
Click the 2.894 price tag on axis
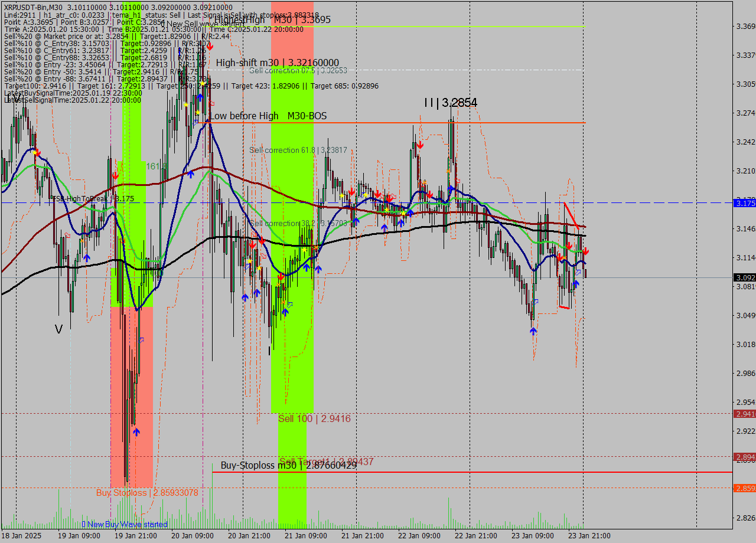click(744, 457)
